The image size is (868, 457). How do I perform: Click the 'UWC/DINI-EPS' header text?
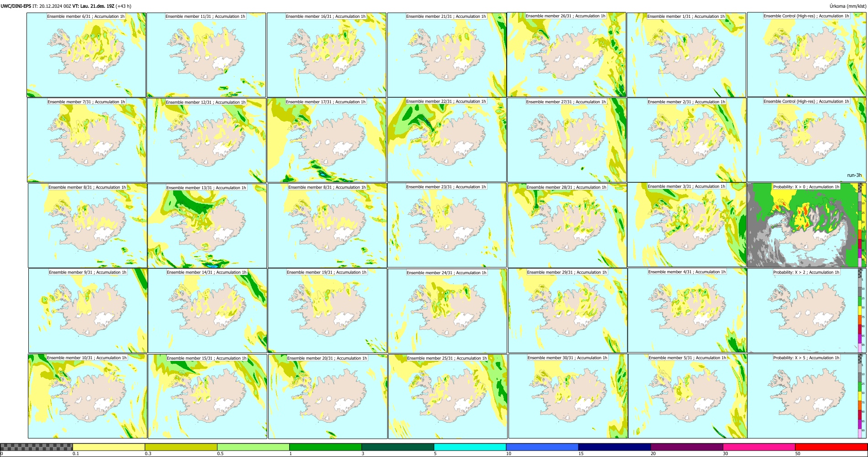click(16, 6)
